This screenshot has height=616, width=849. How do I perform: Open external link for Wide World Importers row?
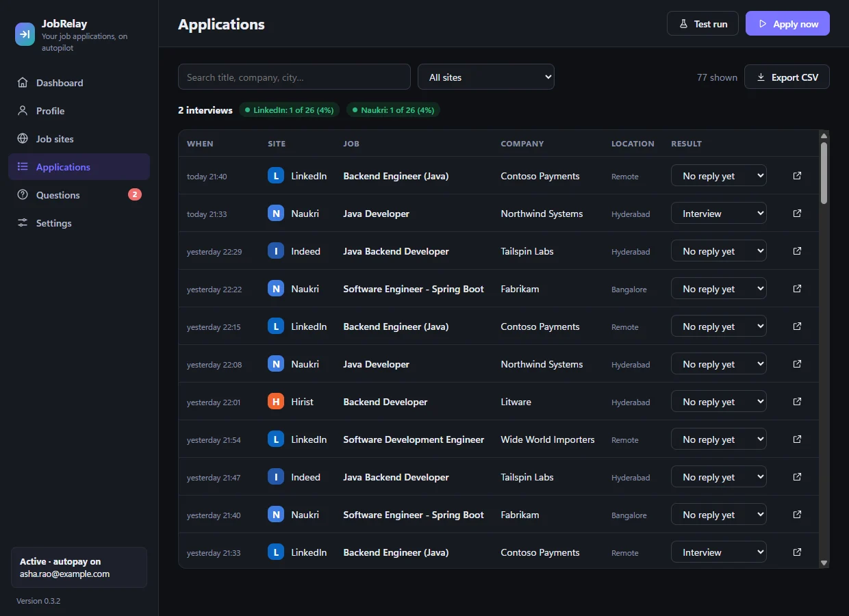coord(797,439)
